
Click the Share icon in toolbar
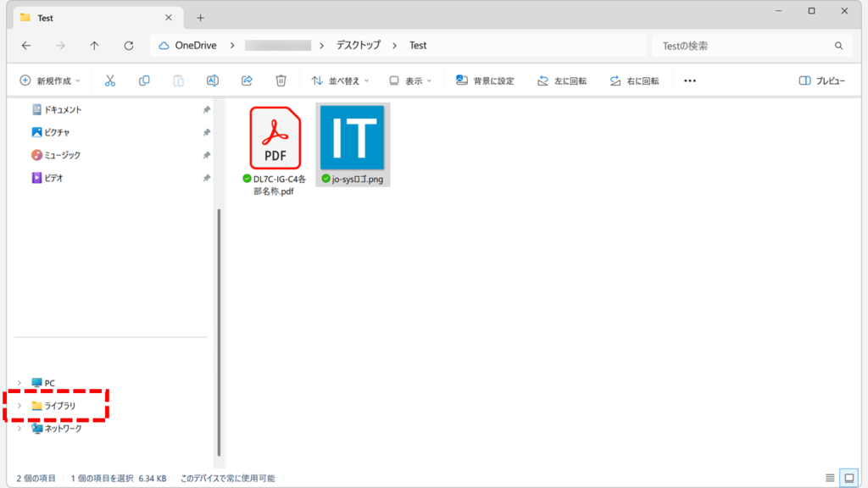click(247, 80)
